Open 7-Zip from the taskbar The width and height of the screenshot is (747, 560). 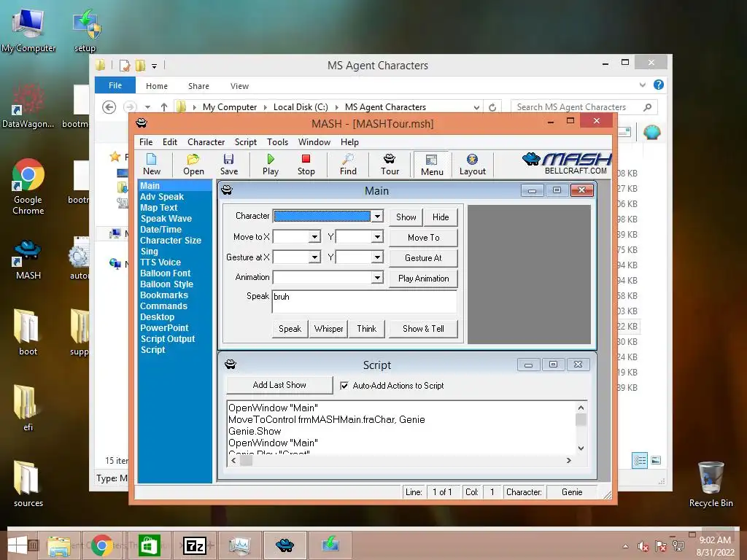[x=194, y=545]
